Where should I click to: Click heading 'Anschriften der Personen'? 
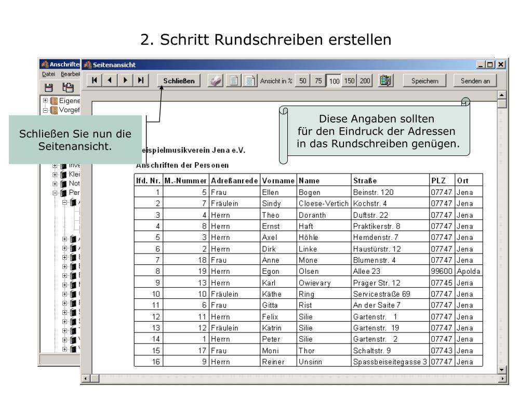click(182, 165)
